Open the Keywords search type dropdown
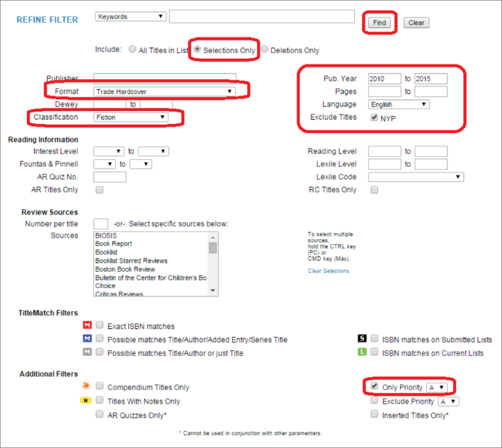This screenshot has height=448, width=502. (130, 16)
